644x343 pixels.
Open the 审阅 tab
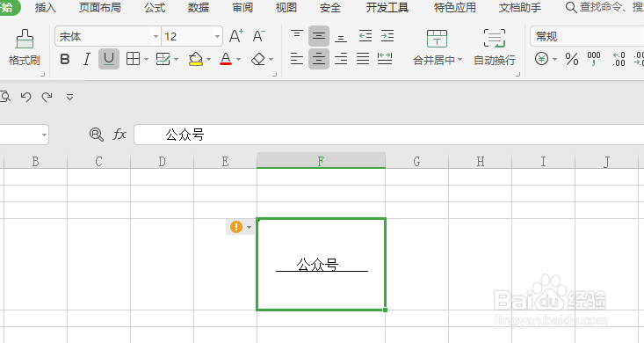242,7
